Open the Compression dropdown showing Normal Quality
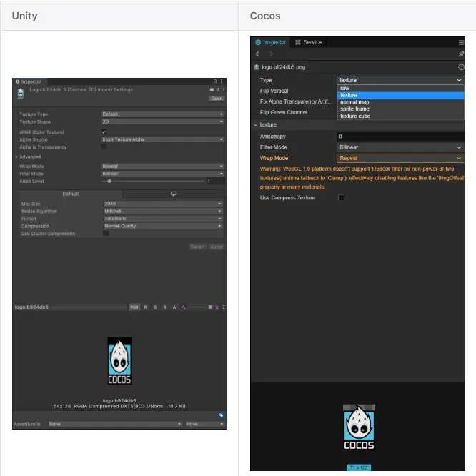Viewport: 476px width, 476px height. pyautogui.click(x=163, y=226)
